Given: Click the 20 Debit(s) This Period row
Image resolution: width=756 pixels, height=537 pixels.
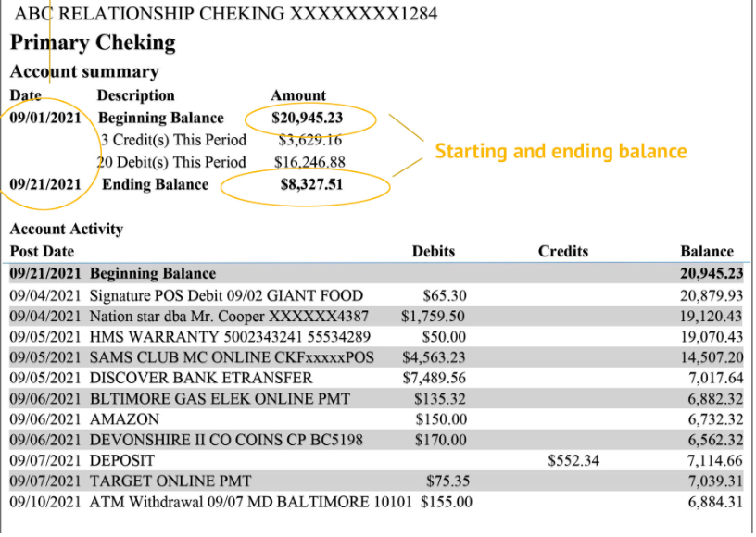Looking at the screenshot, I should (172, 162).
